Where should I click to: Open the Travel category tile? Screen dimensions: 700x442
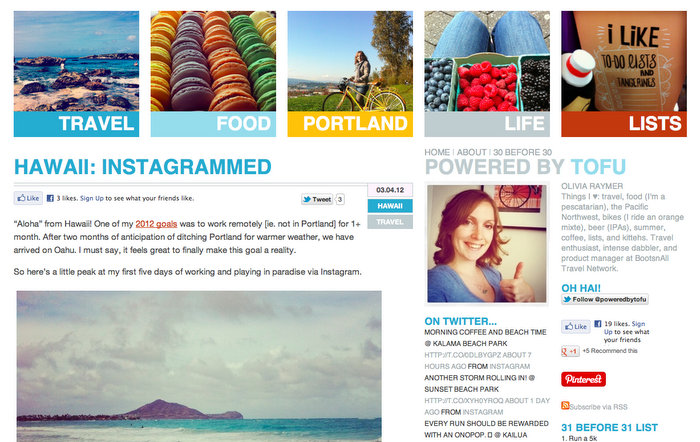76,74
